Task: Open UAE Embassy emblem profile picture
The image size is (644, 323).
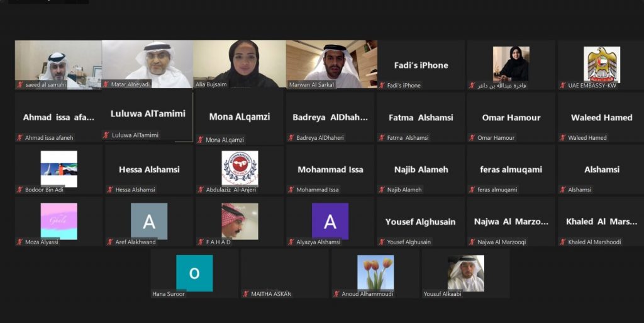Action: pos(602,65)
